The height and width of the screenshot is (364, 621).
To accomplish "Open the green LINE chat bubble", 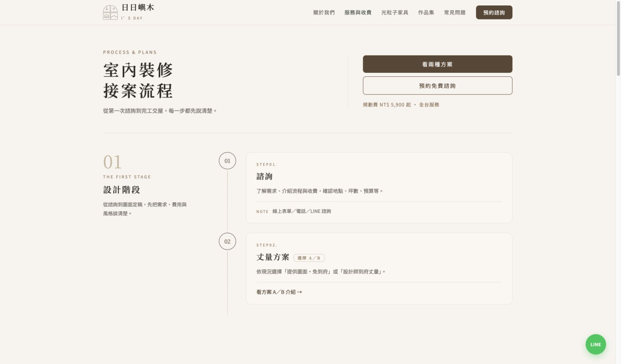I will [x=595, y=344].
